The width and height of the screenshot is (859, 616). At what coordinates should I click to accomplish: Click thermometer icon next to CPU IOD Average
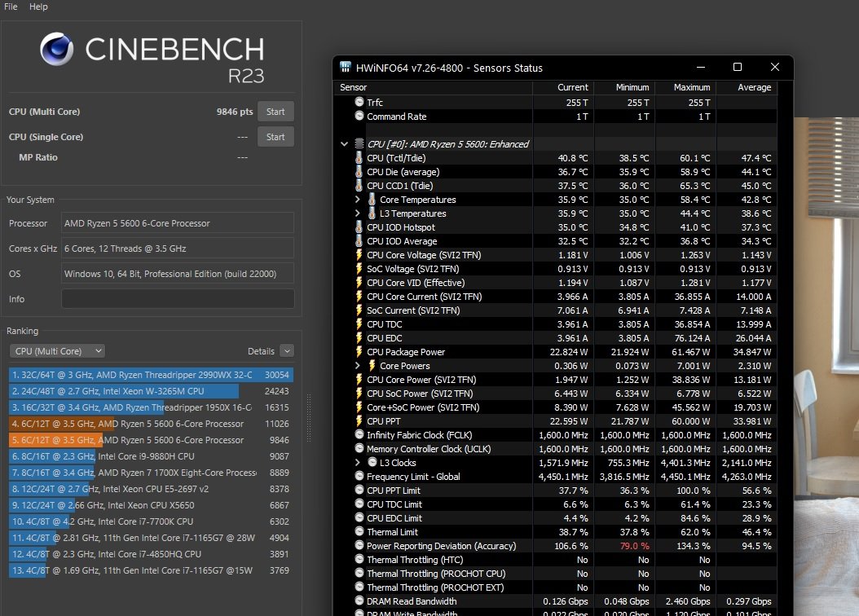coord(359,240)
